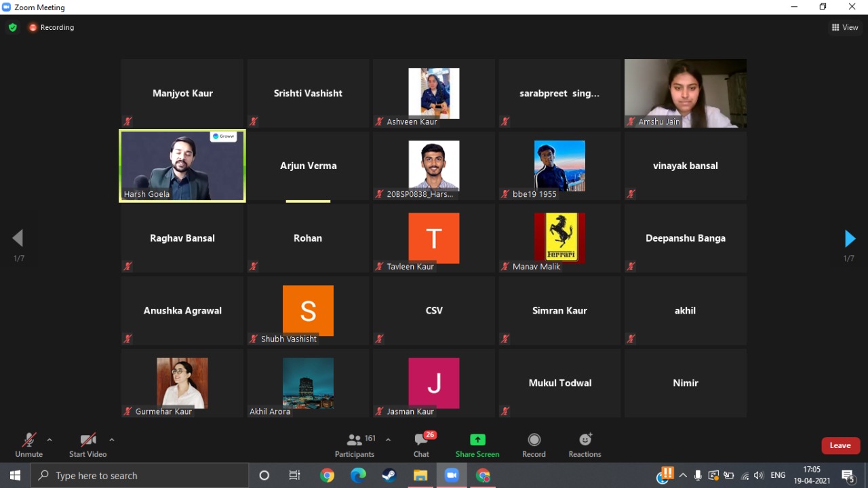The height and width of the screenshot is (488, 868).
Task: Open the Chat panel
Action: [421, 445]
